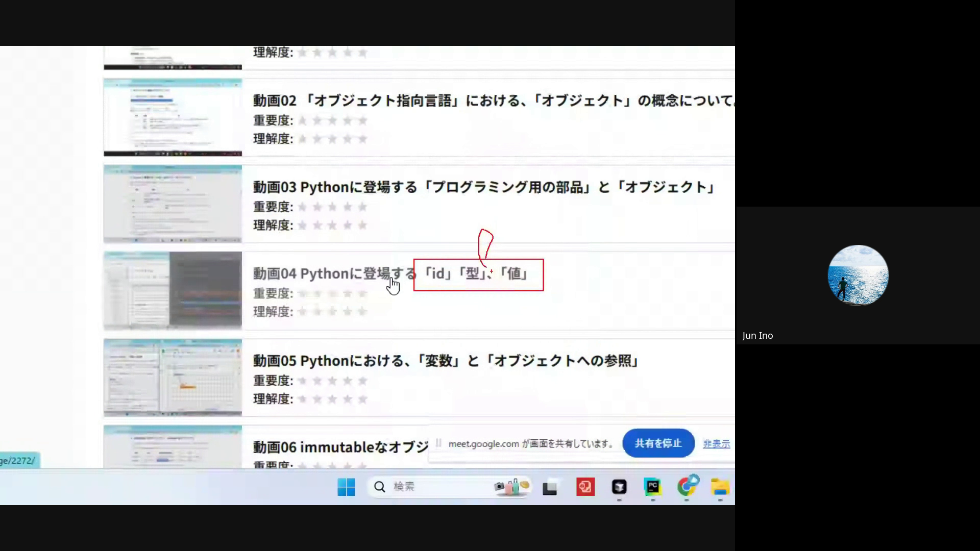980x551 pixels.
Task: Click the 非表示 link
Action: pyautogui.click(x=716, y=444)
